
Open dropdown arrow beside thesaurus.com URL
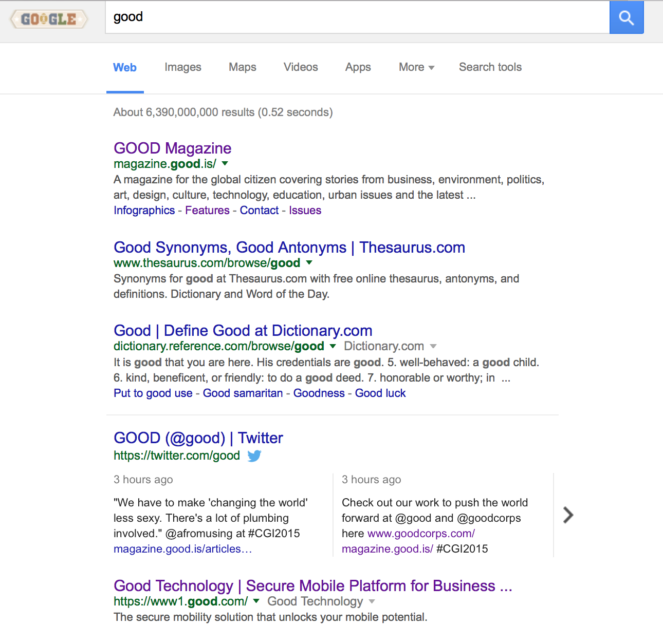pyautogui.click(x=309, y=263)
